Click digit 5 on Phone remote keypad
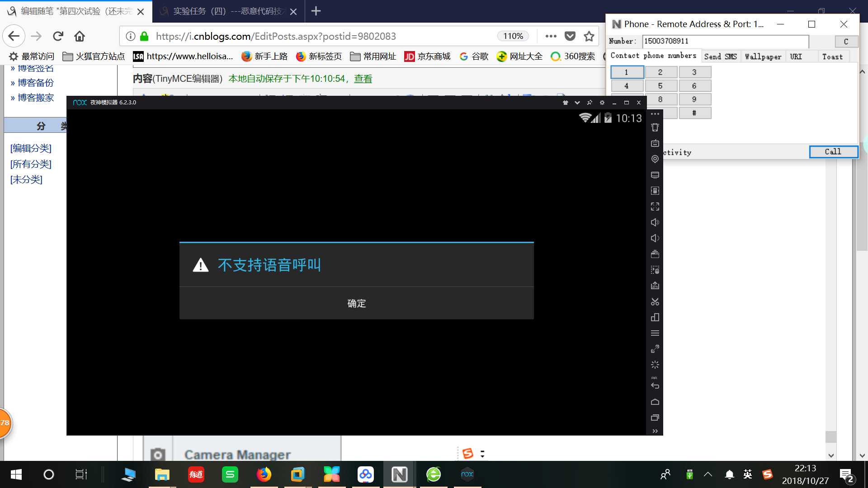Image resolution: width=868 pixels, height=488 pixels. pos(660,85)
